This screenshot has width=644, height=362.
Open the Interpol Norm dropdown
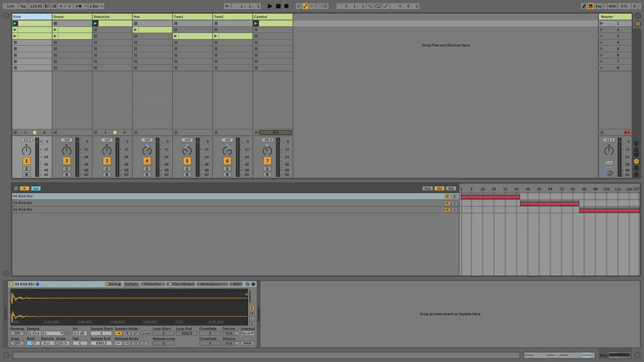(247, 334)
